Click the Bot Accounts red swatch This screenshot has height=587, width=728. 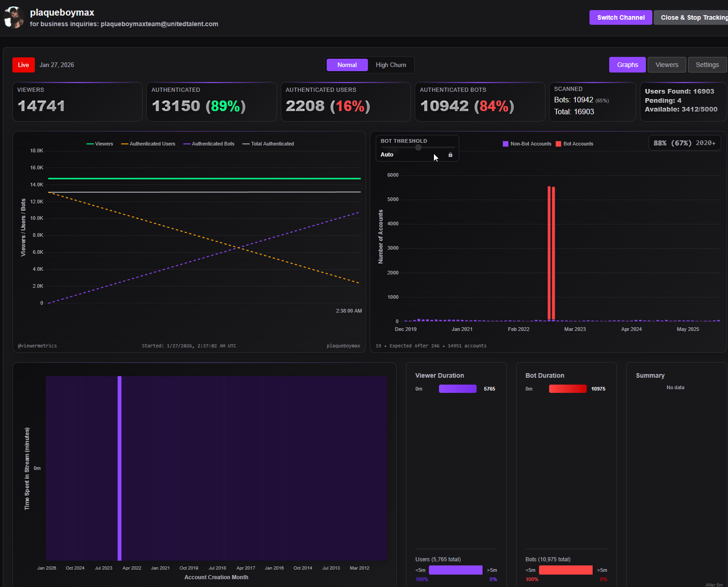558,144
